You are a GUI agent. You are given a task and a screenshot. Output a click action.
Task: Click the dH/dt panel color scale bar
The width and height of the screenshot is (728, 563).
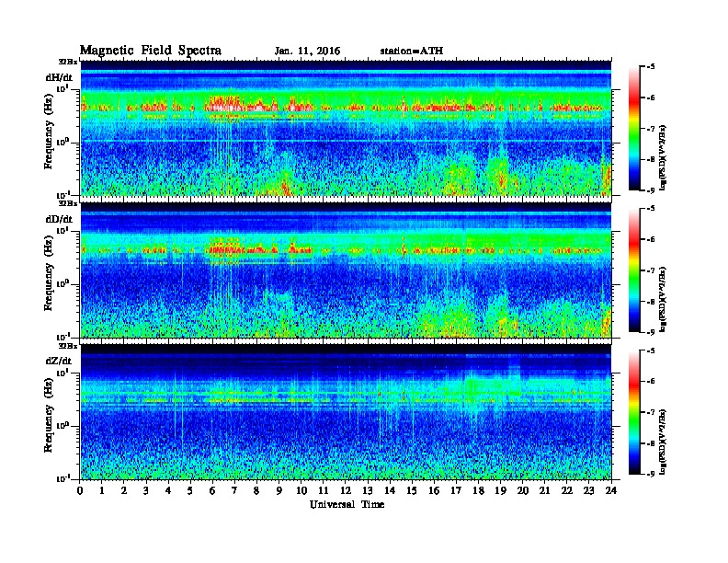tap(634, 129)
